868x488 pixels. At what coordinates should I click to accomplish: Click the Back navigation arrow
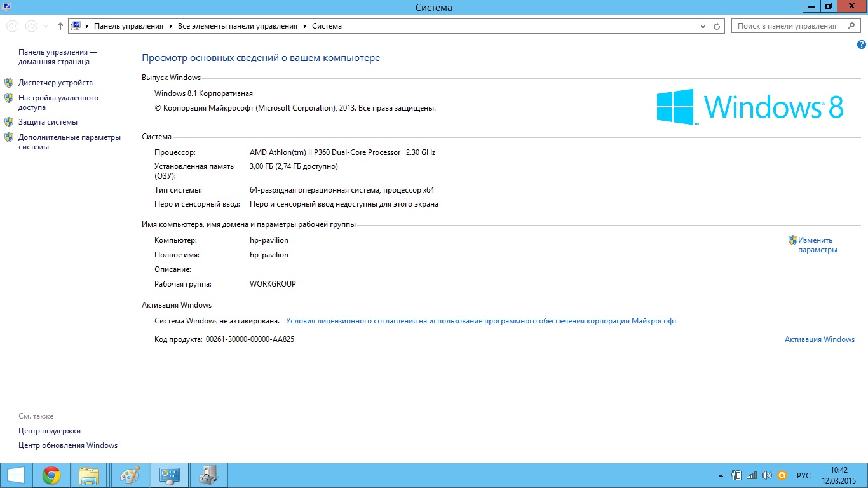tap(12, 26)
